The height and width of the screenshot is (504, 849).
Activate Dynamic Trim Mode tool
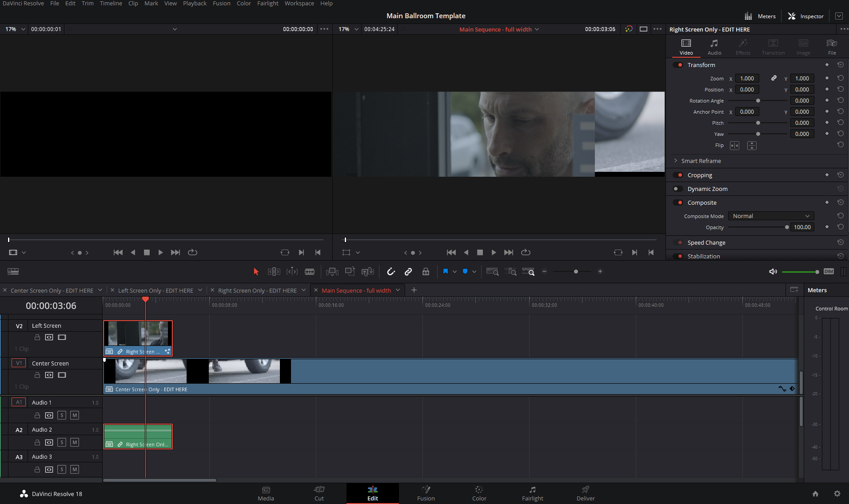coord(292,272)
